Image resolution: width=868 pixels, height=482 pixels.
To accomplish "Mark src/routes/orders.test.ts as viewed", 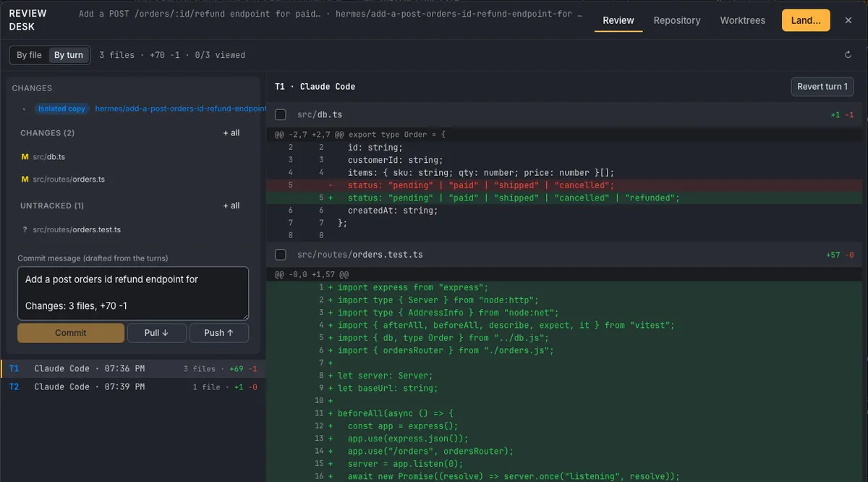I will tap(281, 255).
